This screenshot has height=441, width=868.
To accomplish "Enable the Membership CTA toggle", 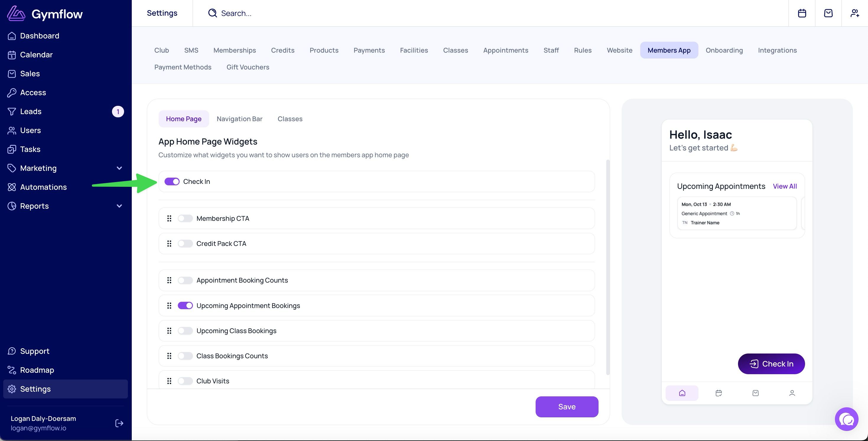I will point(185,218).
